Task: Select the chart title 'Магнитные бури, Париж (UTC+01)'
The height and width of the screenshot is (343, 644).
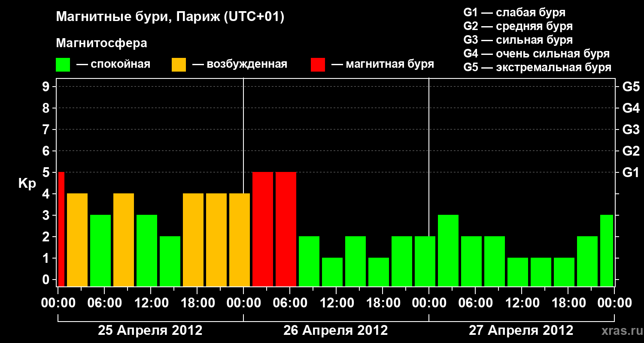Action: click(x=170, y=17)
